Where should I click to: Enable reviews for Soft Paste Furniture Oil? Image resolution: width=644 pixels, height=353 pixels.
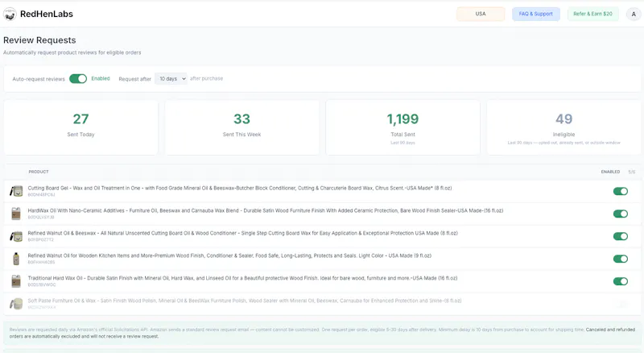pyautogui.click(x=620, y=304)
